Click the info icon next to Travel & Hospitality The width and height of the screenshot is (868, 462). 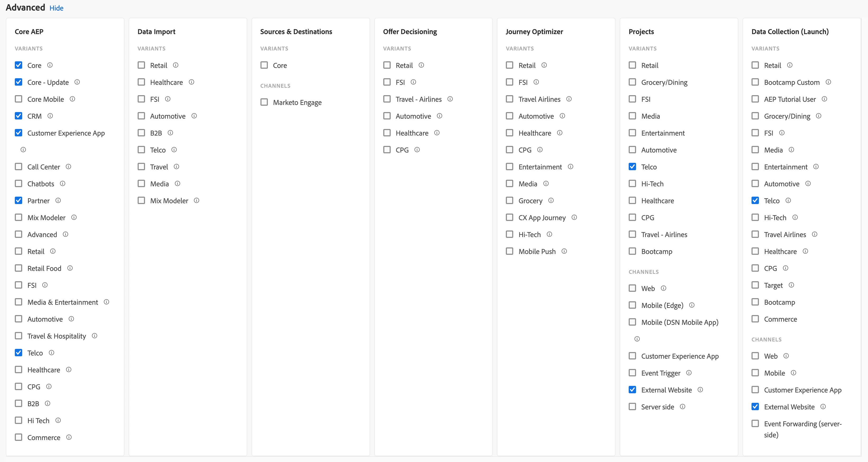(x=95, y=336)
